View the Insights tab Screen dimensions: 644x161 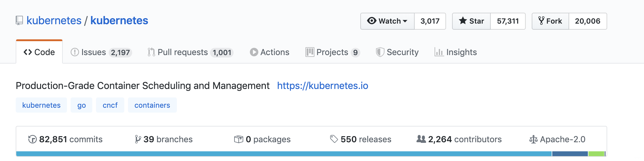click(456, 52)
